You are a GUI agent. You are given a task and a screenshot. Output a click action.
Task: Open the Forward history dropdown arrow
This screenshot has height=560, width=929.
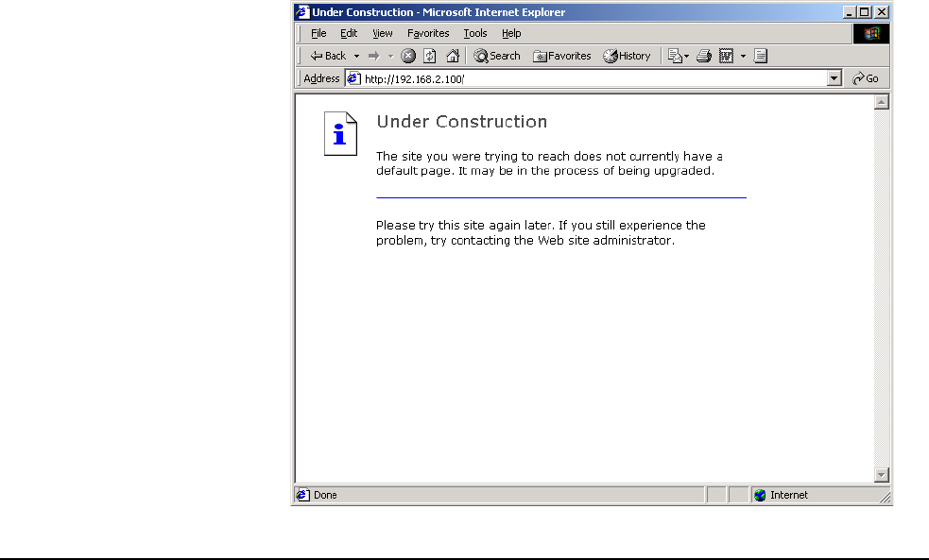tap(390, 57)
